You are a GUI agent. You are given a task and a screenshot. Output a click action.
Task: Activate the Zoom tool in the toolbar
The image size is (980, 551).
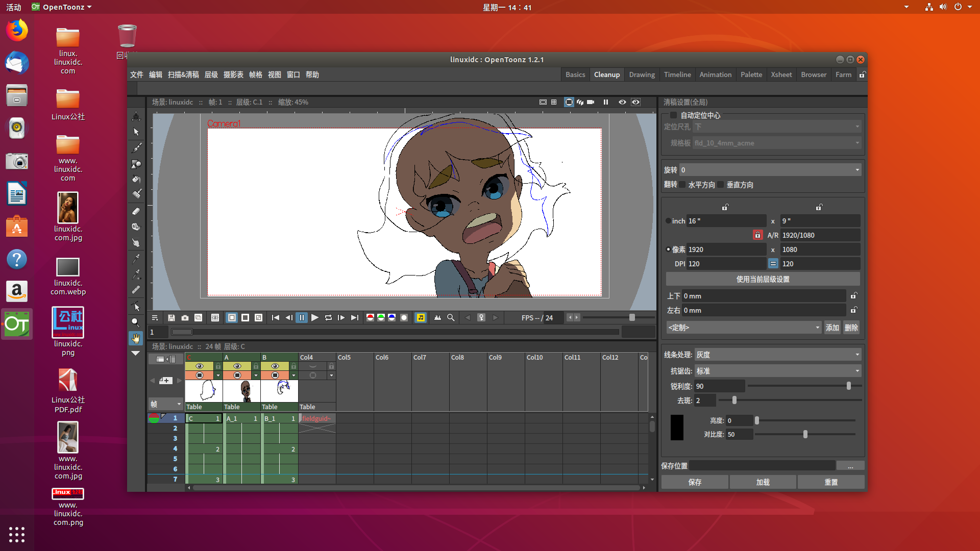click(x=136, y=322)
